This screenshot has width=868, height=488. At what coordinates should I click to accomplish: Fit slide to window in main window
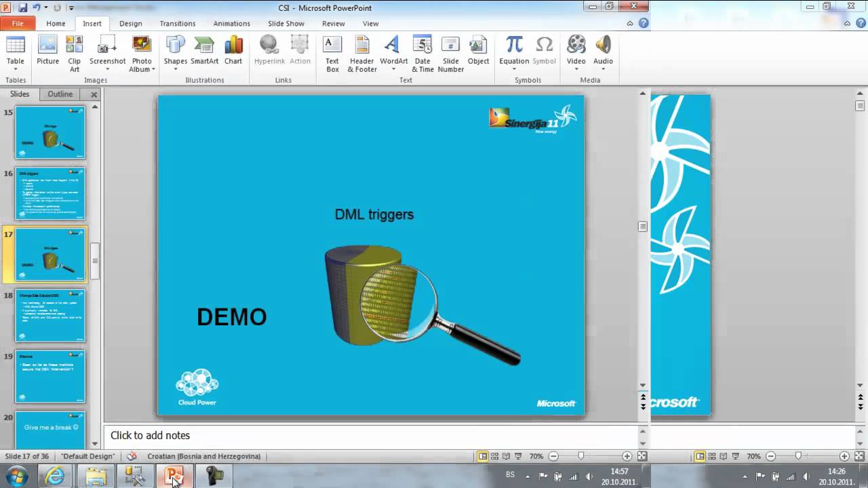pos(642,456)
